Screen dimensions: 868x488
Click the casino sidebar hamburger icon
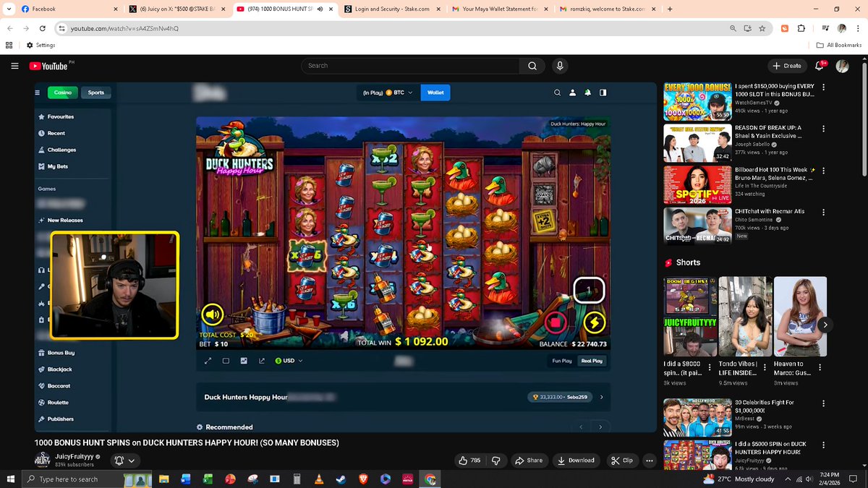[x=38, y=93]
